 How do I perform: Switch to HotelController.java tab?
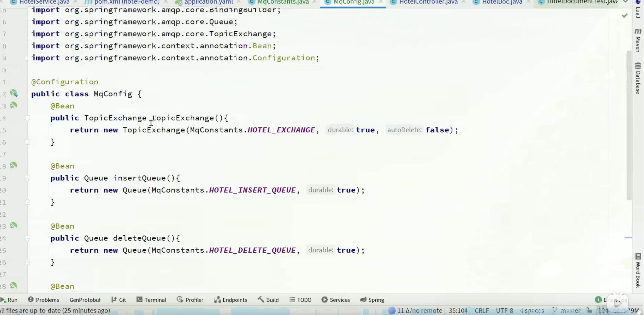point(428,2)
